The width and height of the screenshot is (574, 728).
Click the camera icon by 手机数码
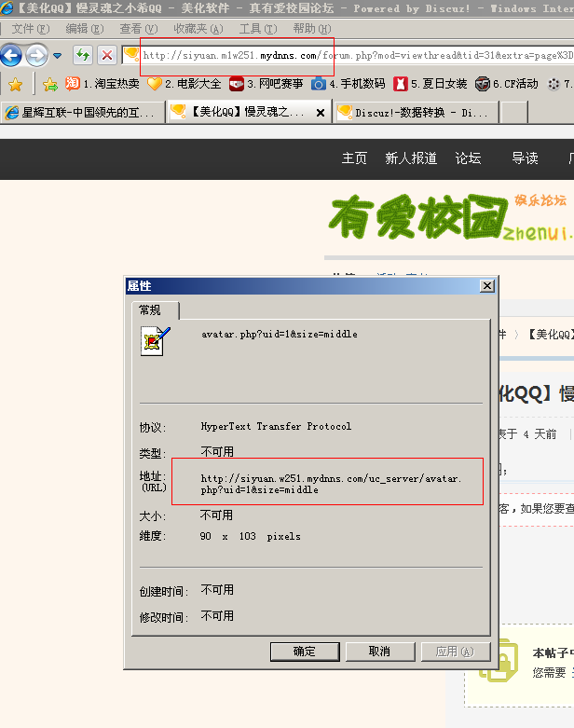[319, 84]
